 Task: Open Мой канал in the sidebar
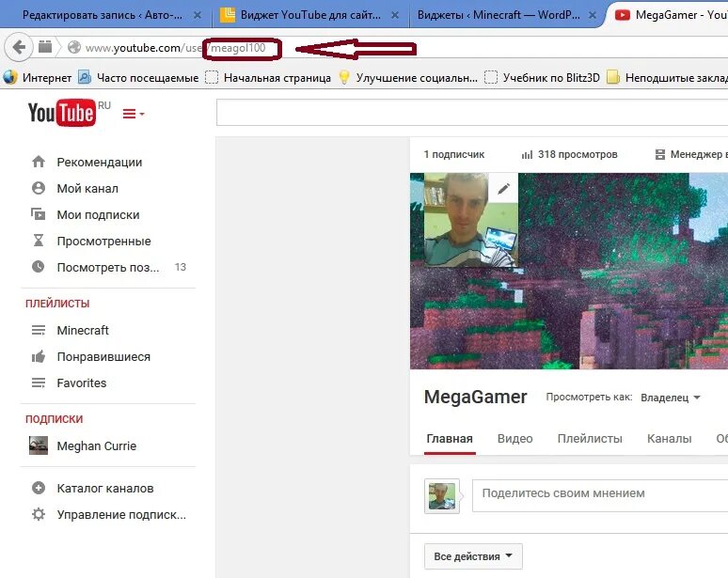tap(87, 188)
